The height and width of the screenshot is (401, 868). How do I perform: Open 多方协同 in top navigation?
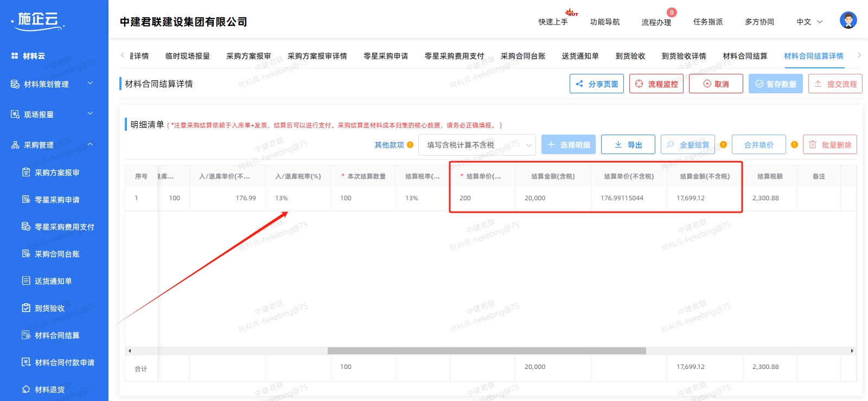[759, 22]
